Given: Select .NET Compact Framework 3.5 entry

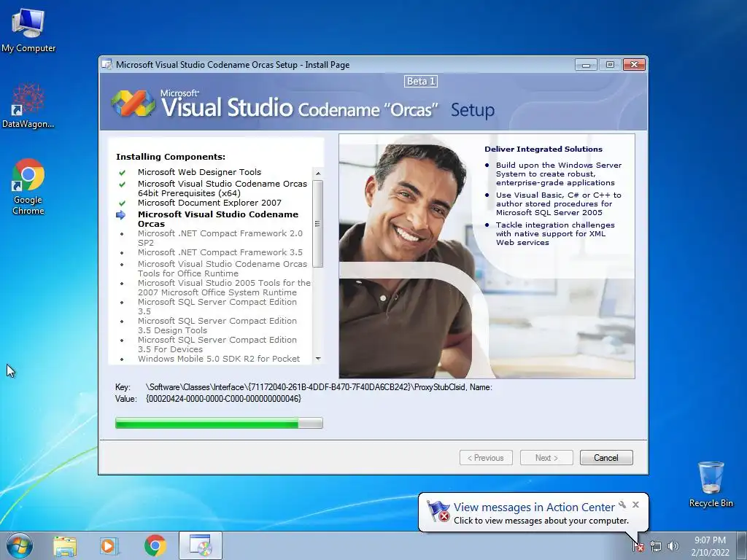Looking at the screenshot, I should pyautogui.click(x=220, y=252).
